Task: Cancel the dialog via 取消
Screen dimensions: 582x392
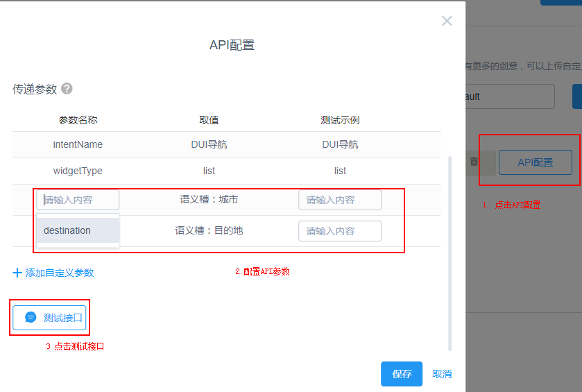Action: coord(442,374)
